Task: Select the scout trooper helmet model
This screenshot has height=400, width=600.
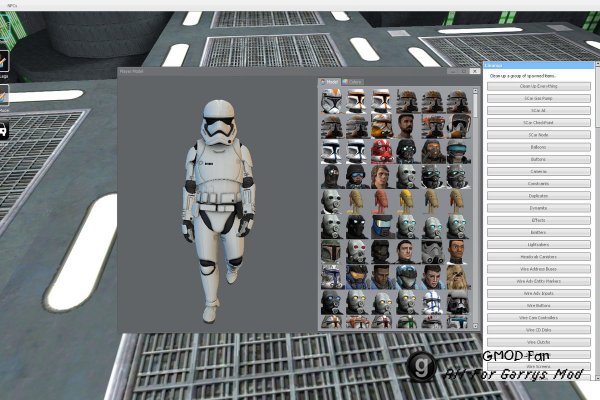Action: pos(457,126)
